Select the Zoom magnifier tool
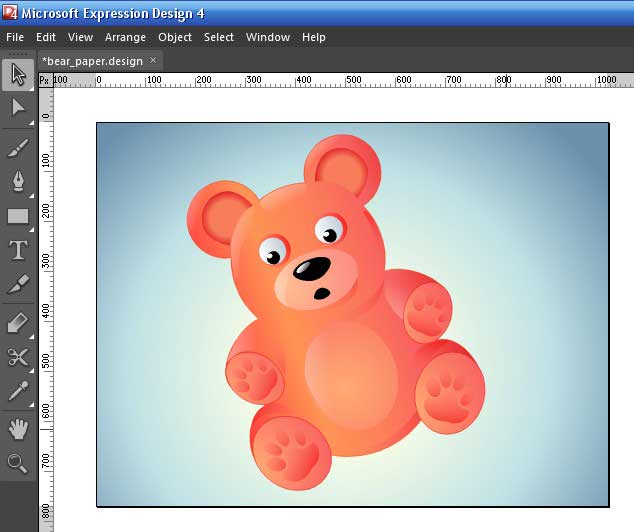Viewport: 634px width, 532px height. pyautogui.click(x=18, y=463)
